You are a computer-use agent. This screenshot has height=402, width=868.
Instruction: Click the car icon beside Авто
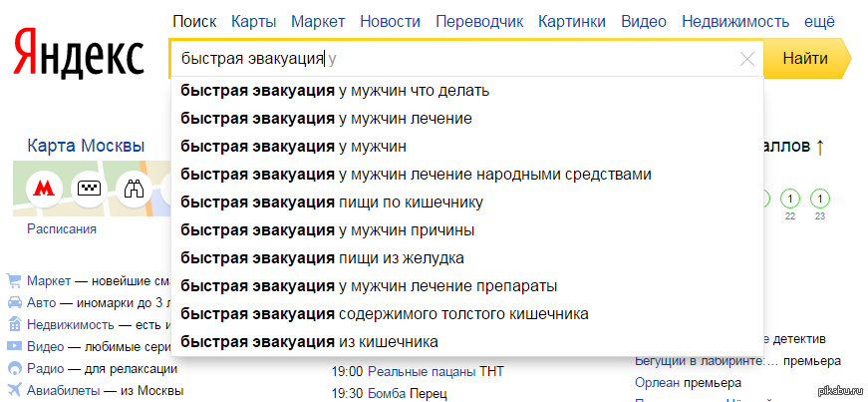(15, 302)
